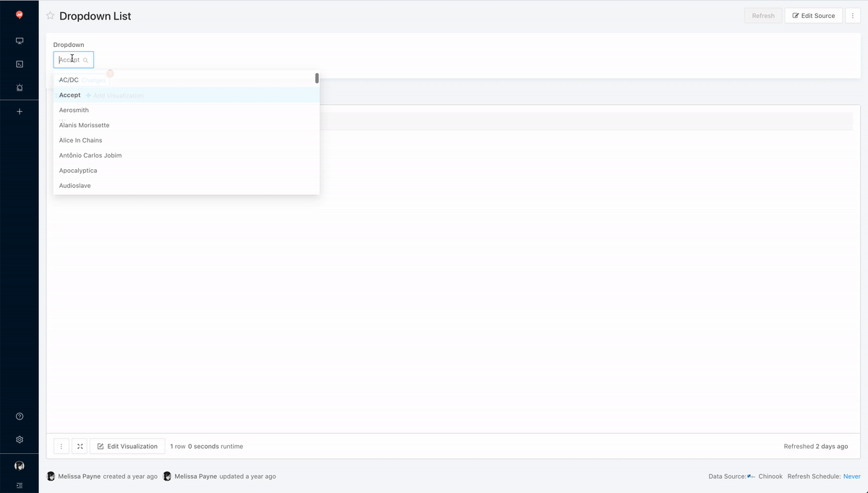Viewport: 868px width, 493px height.
Task: Click the Redash logo in the sidebar
Action: (19, 13)
